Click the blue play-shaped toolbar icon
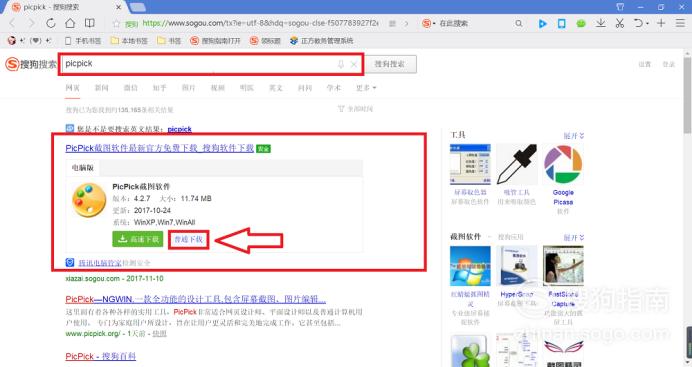This screenshot has height=367, width=692. 542,23
